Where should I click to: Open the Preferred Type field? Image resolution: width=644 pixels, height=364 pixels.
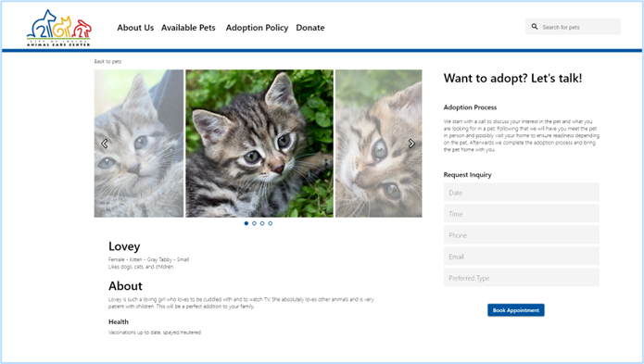click(x=521, y=278)
